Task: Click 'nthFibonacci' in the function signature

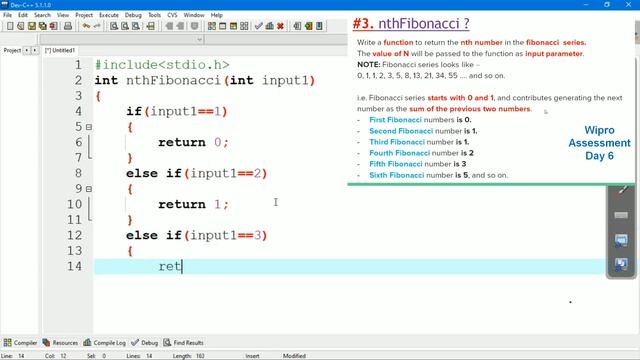Action: (173, 80)
